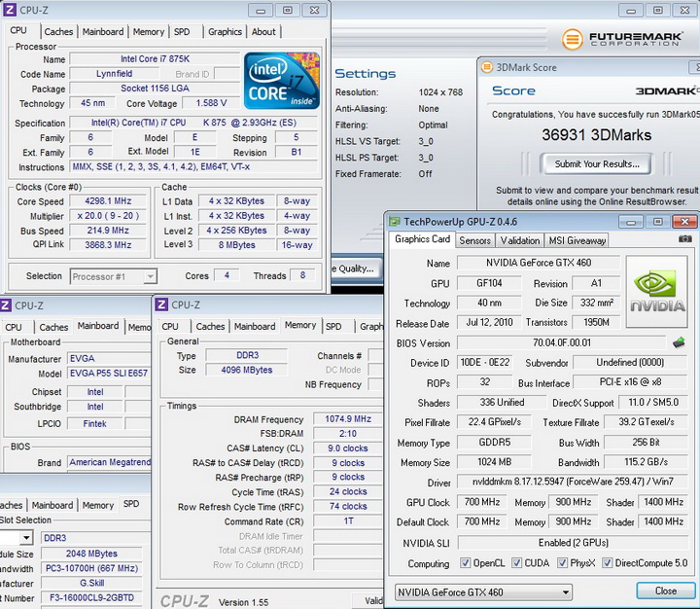Click the top CPU-Z title bar Z icon

[x=11, y=9]
